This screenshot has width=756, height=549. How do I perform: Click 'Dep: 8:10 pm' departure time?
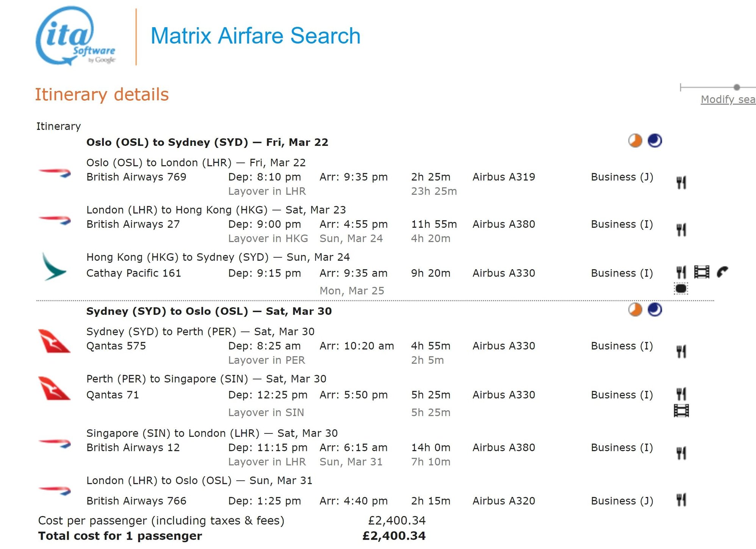pyautogui.click(x=265, y=177)
